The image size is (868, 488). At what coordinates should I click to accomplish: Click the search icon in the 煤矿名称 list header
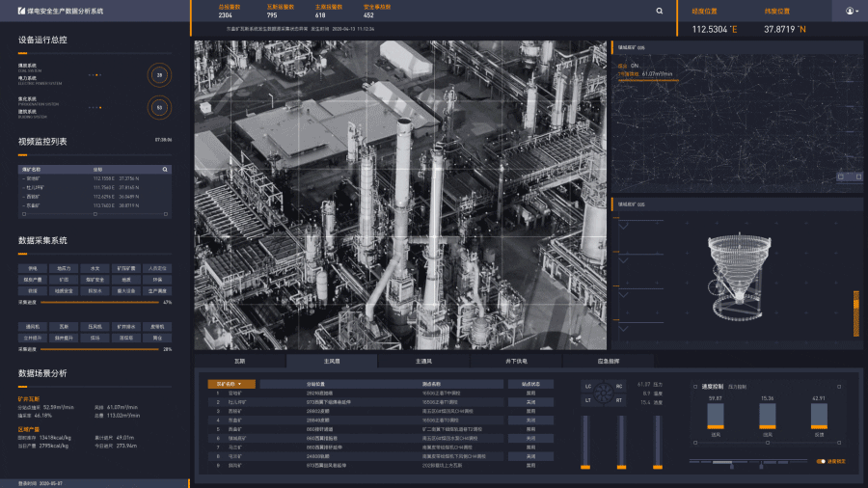(165, 170)
